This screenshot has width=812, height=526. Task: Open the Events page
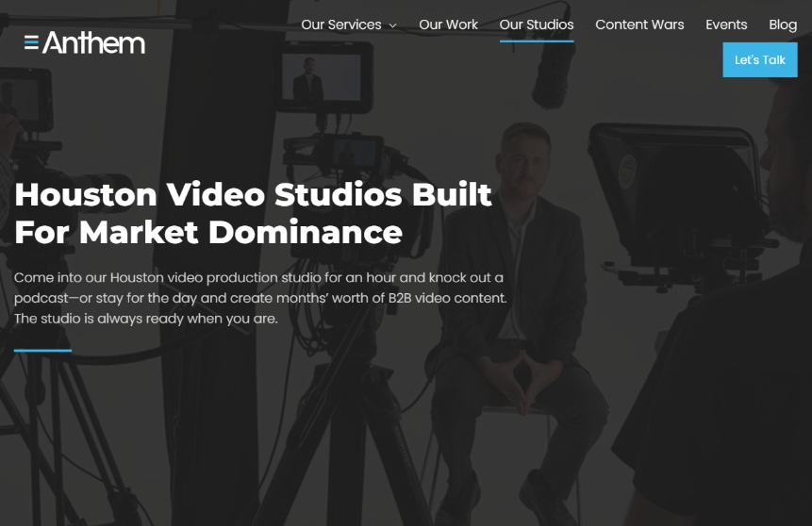[x=726, y=25]
